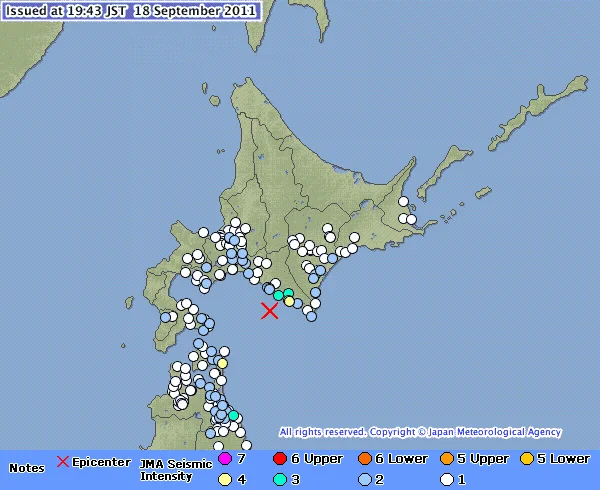
Task: Click the green intensity 3 marker in Honshu
Action: [233, 415]
